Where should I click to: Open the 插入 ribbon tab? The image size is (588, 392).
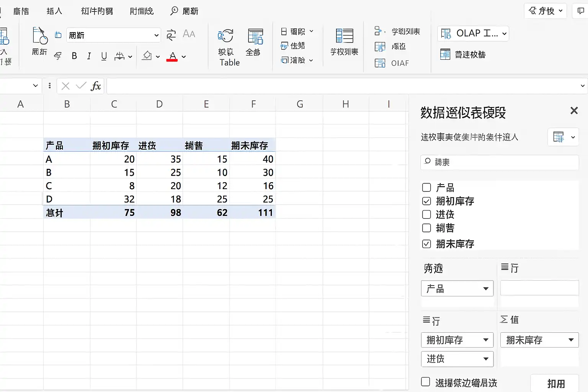click(54, 11)
